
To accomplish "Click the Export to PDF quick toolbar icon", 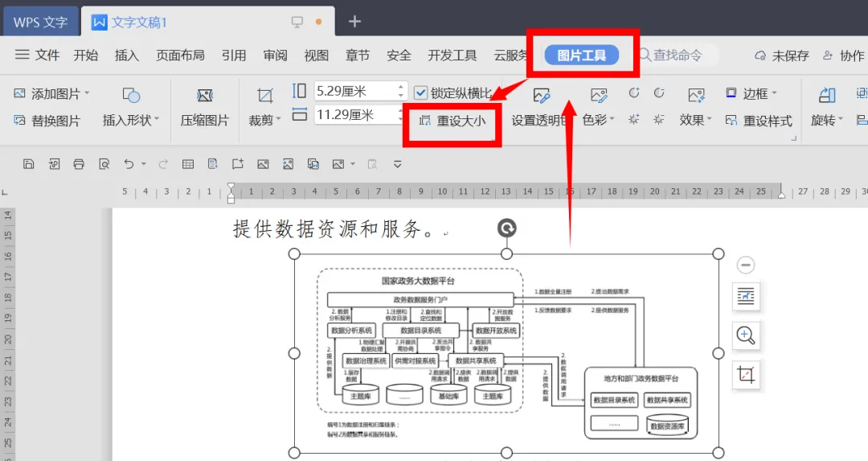I will pyautogui.click(x=54, y=164).
